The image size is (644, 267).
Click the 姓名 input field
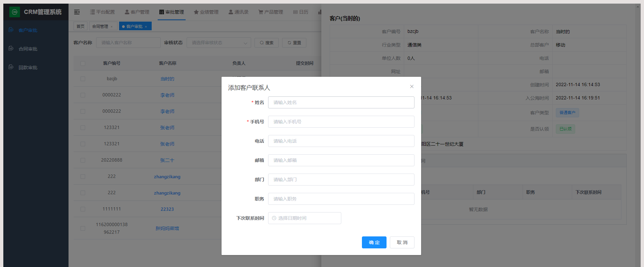pos(341,102)
